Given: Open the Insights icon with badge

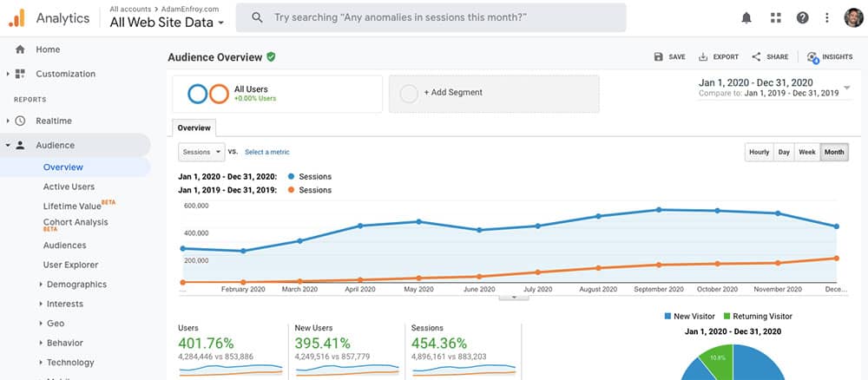Looking at the screenshot, I should pyautogui.click(x=812, y=57).
